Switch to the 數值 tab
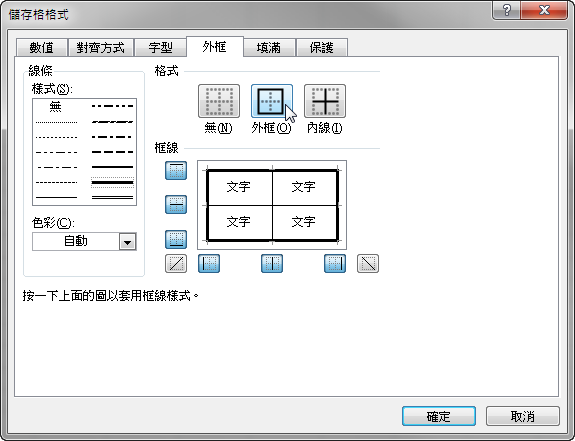This screenshot has width=575, height=441. (42, 48)
